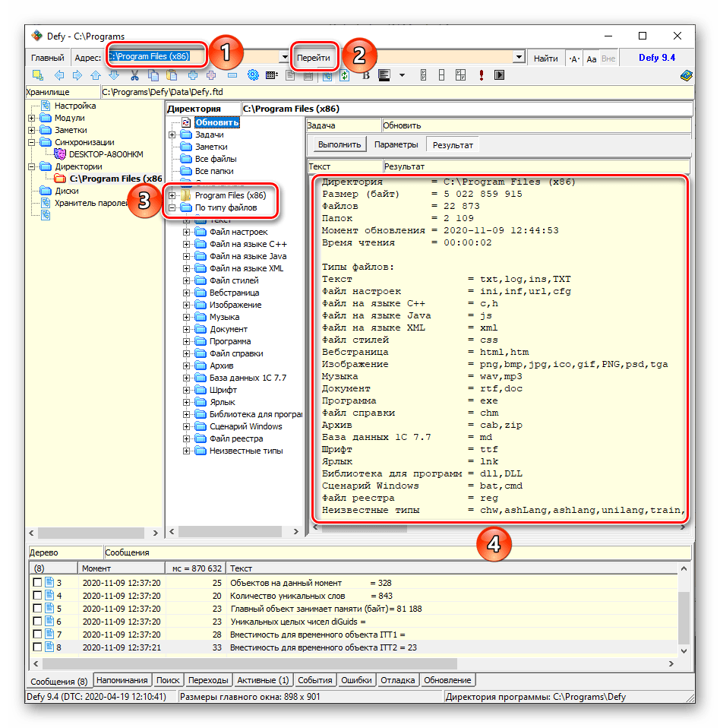The width and height of the screenshot is (720, 728).
Task: Toggle the Aa case-sensitive search option
Action: tap(591, 59)
